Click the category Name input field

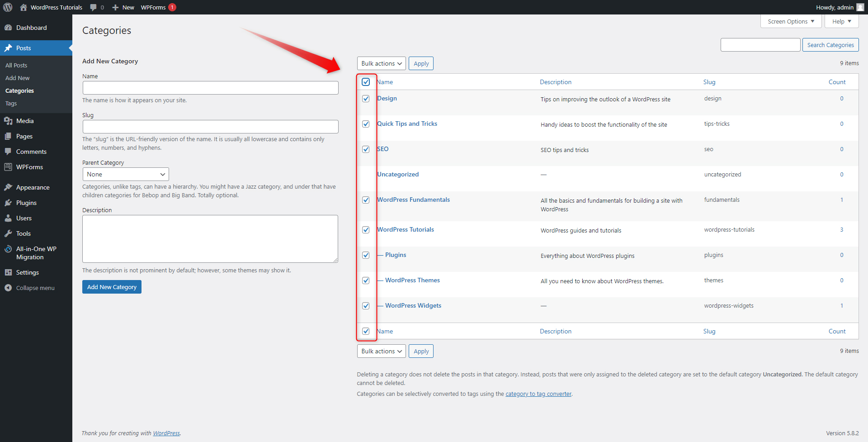point(210,88)
